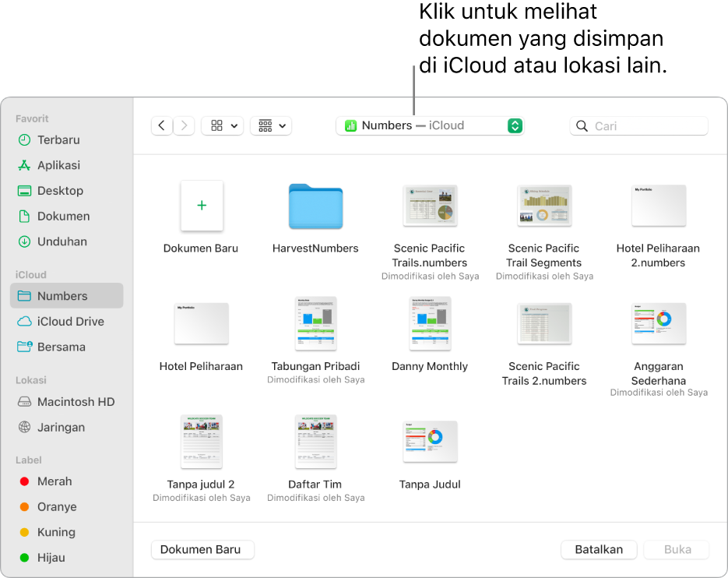Select Macintosh HD in the sidebar
The image size is (728, 578).
pyautogui.click(x=76, y=402)
